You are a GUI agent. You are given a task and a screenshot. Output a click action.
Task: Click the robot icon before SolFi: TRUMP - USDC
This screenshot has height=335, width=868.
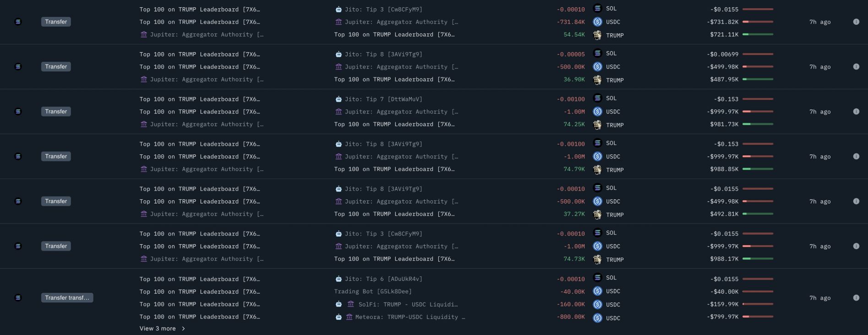338,304
